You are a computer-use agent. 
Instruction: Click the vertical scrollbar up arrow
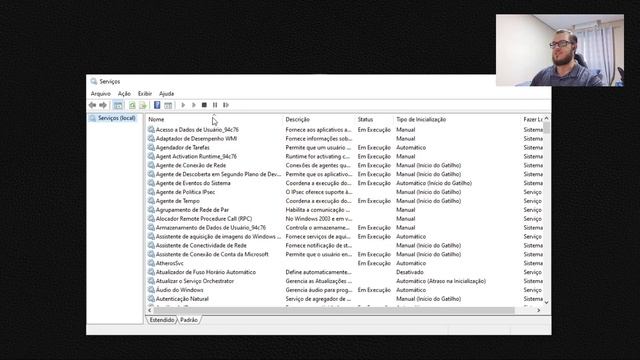547,118
